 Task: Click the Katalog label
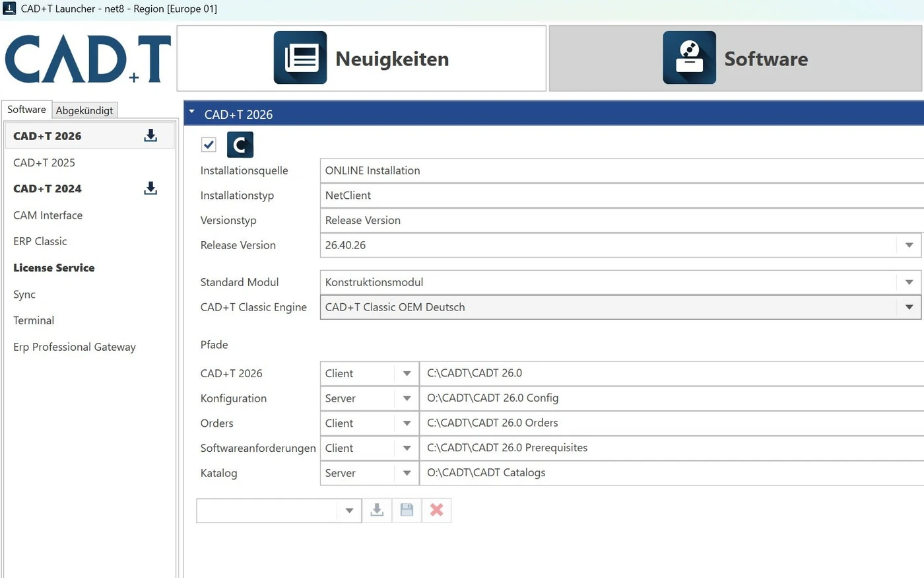[x=218, y=473]
